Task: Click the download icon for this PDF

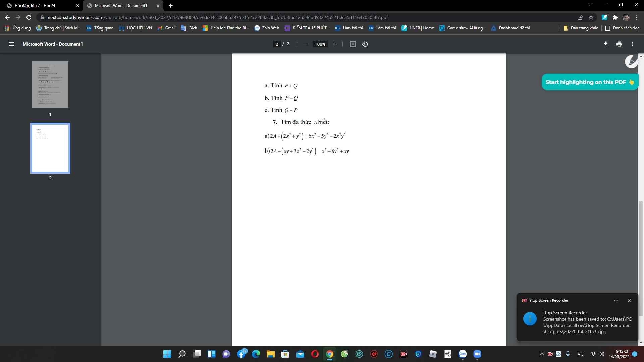Action: (x=605, y=44)
